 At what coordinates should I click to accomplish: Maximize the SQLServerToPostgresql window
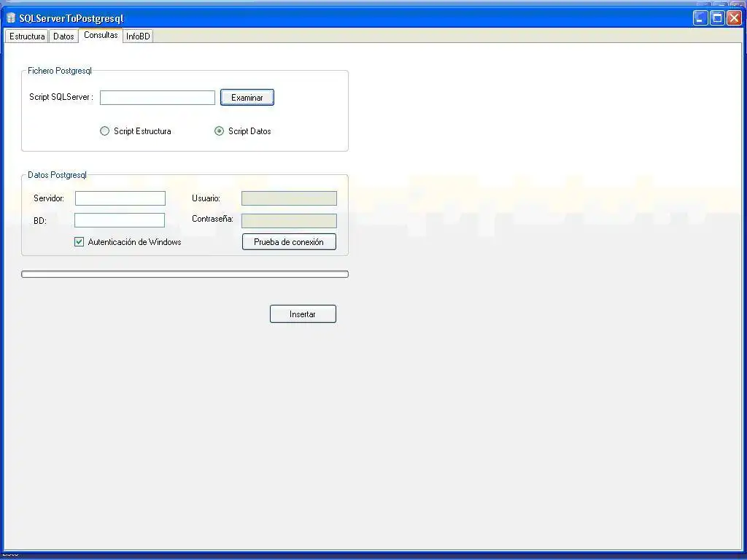(717, 18)
